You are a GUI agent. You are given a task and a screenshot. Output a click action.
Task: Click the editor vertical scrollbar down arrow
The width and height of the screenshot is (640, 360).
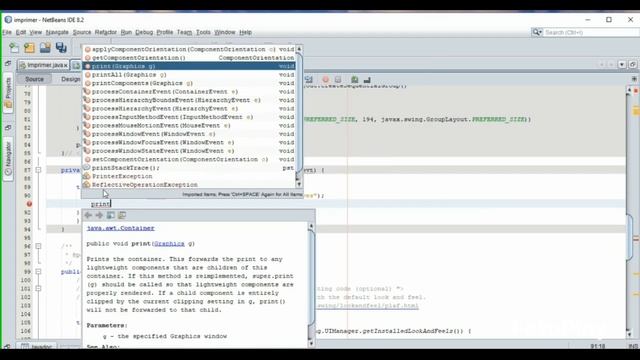629,334
